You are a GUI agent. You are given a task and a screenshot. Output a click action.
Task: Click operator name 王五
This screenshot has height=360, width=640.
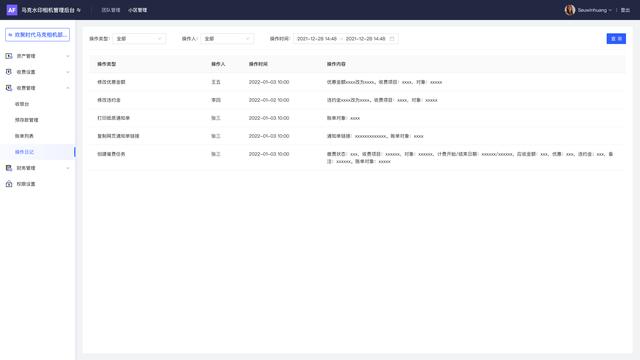[216, 82]
